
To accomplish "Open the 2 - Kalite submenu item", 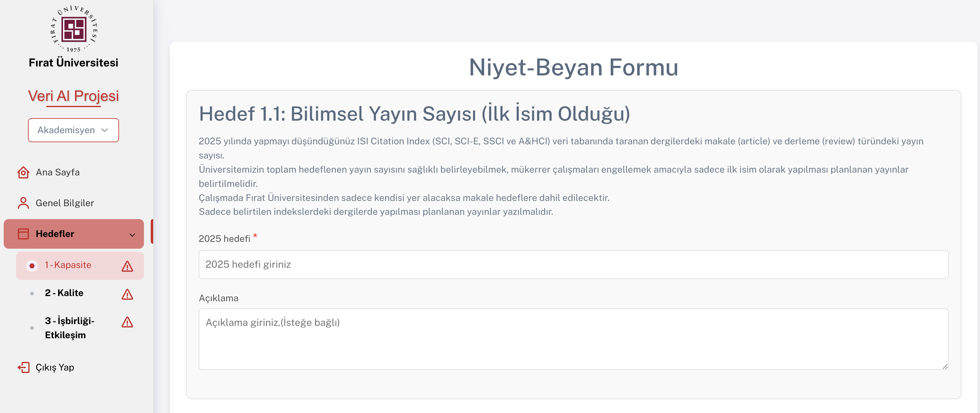I will 64,293.
